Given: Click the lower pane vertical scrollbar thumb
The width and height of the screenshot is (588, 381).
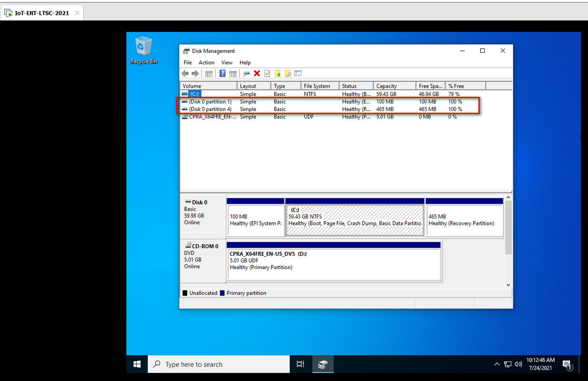Looking at the screenshot, I should coord(508,228).
